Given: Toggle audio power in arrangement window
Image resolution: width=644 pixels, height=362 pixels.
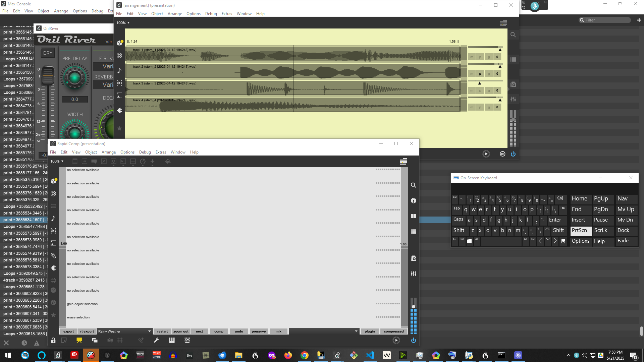Looking at the screenshot, I should coord(513,154).
